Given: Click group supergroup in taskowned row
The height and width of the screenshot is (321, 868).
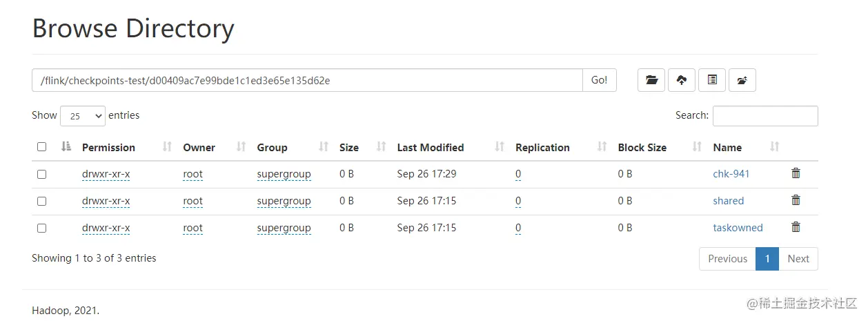Looking at the screenshot, I should coord(284,228).
